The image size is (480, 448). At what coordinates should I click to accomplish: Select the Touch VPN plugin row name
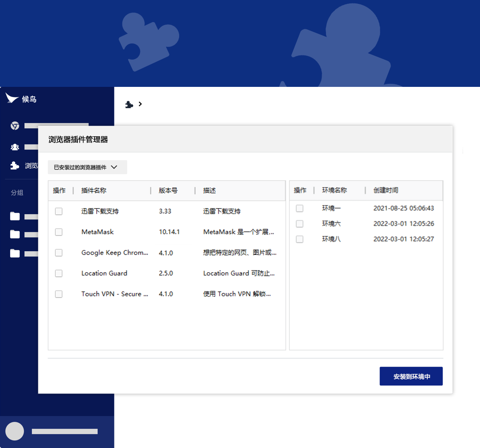pos(114,294)
